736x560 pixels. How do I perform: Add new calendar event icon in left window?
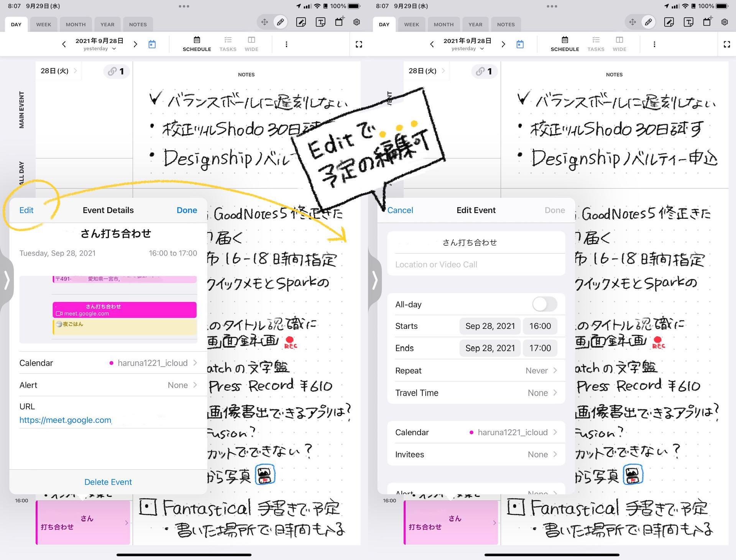click(340, 21)
